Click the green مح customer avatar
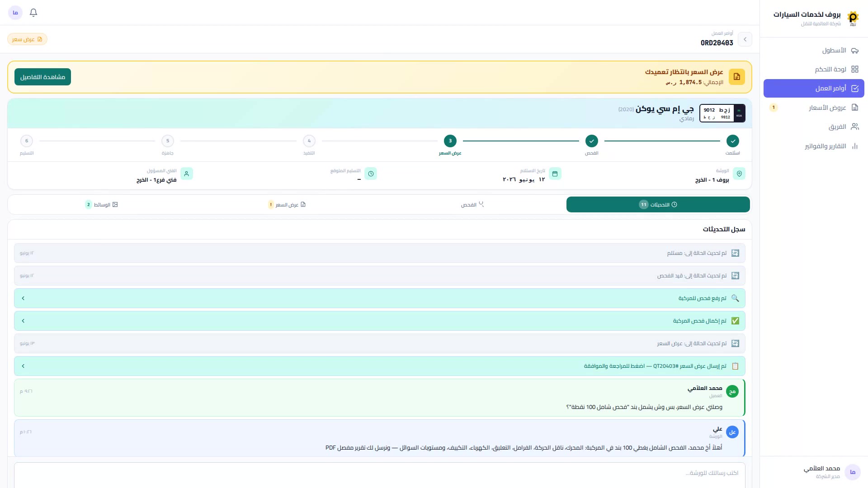This screenshot has width=868, height=488. coord(732,391)
